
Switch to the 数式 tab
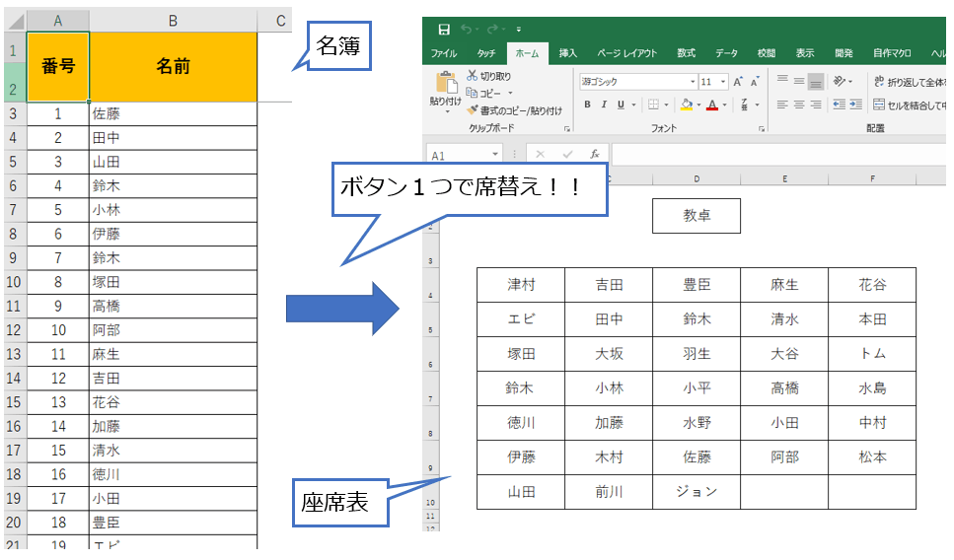pos(687,53)
